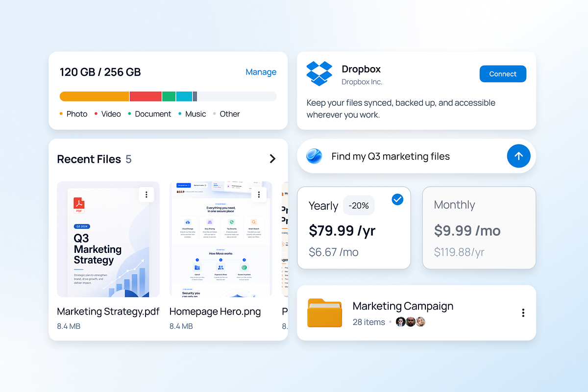Screen dimensions: 588x392
Task: Click the blue checkmark on Yearly plan
Action: pyautogui.click(x=397, y=199)
